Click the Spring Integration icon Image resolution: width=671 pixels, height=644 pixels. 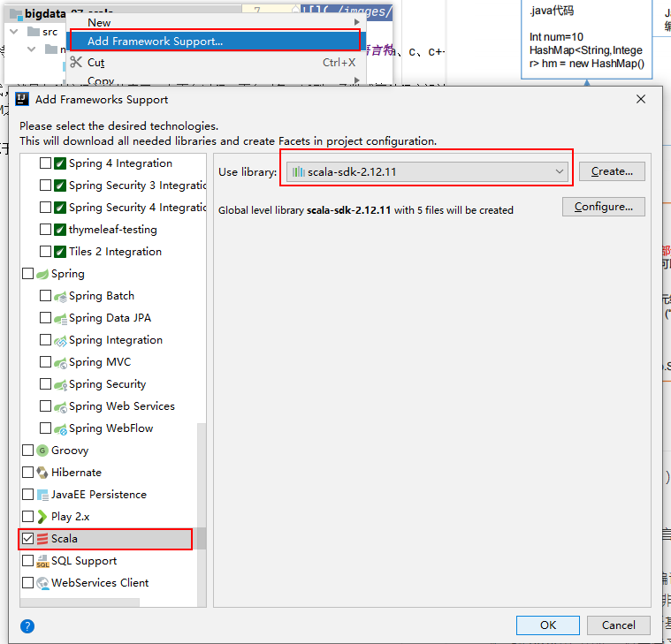click(60, 340)
